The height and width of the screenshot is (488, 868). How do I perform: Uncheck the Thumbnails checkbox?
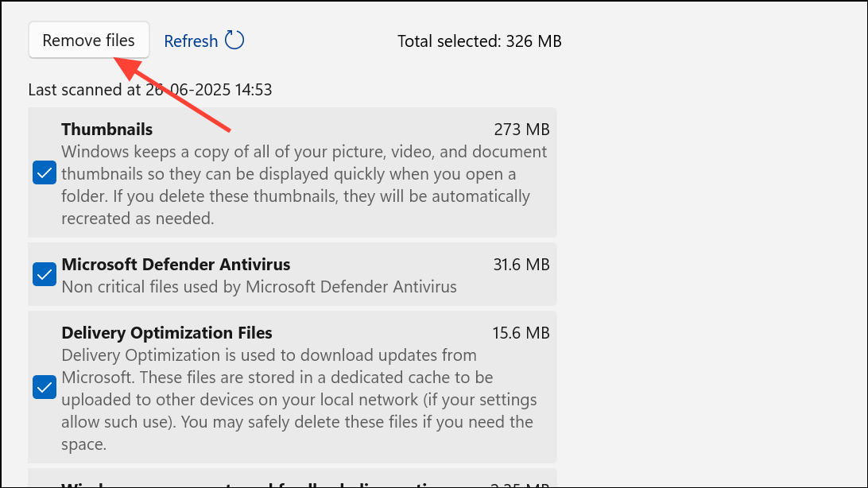click(x=45, y=172)
